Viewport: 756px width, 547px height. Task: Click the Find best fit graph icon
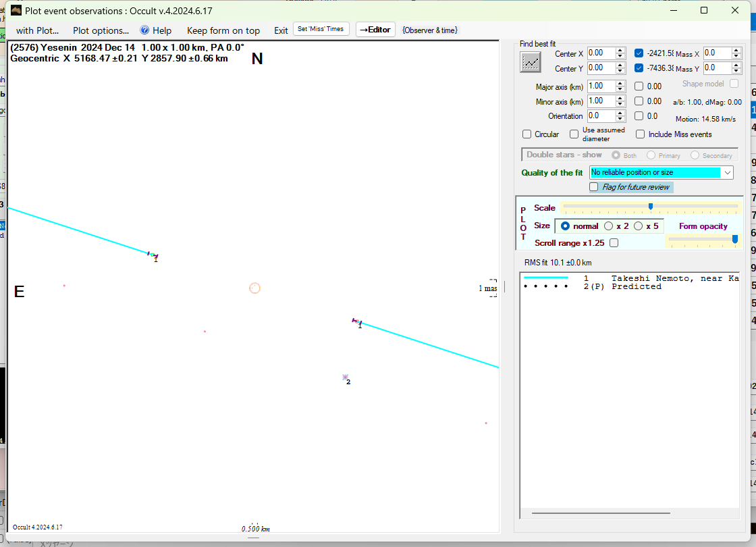tap(531, 62)
